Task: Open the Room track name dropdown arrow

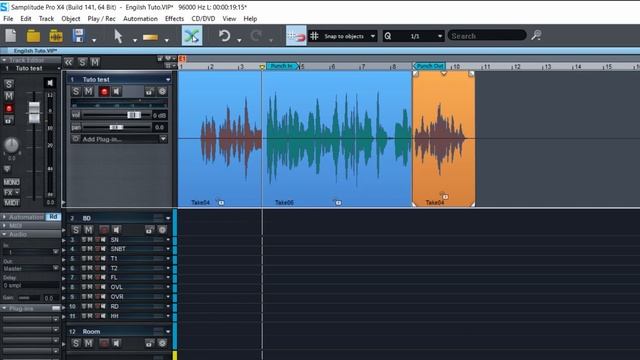Action: pyautogui.click(x=168, y=331)
